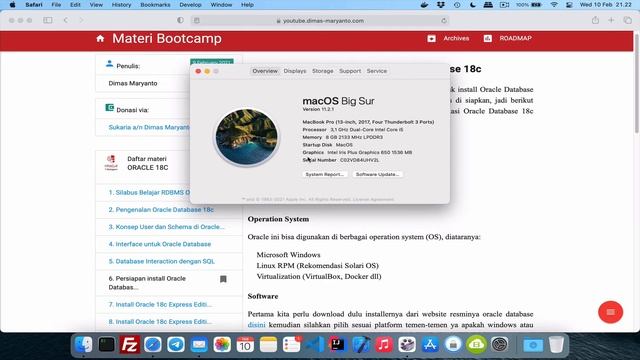Open Visual Studio Code from the Dock

(315, 345)
